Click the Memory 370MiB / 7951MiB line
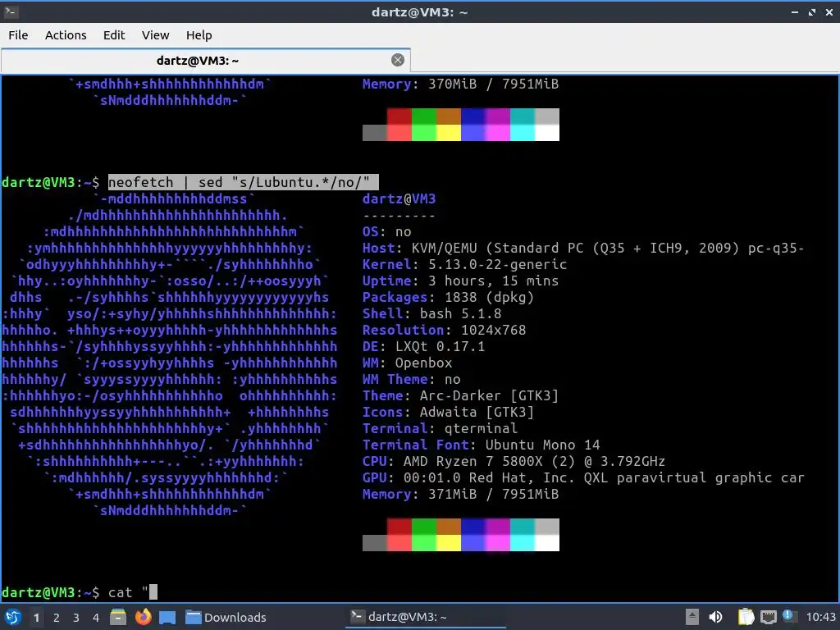This screenshot has height=630, width=840. [460, 84]
